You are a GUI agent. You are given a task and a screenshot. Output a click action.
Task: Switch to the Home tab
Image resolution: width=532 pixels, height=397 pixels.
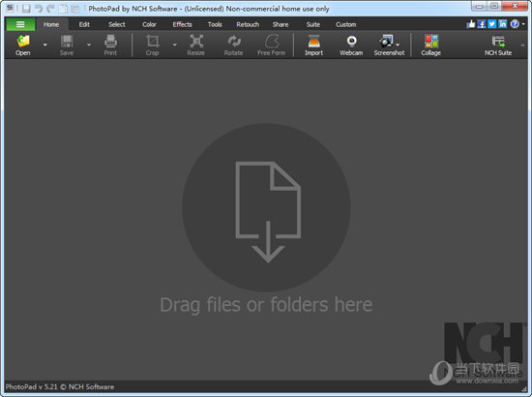51,24
